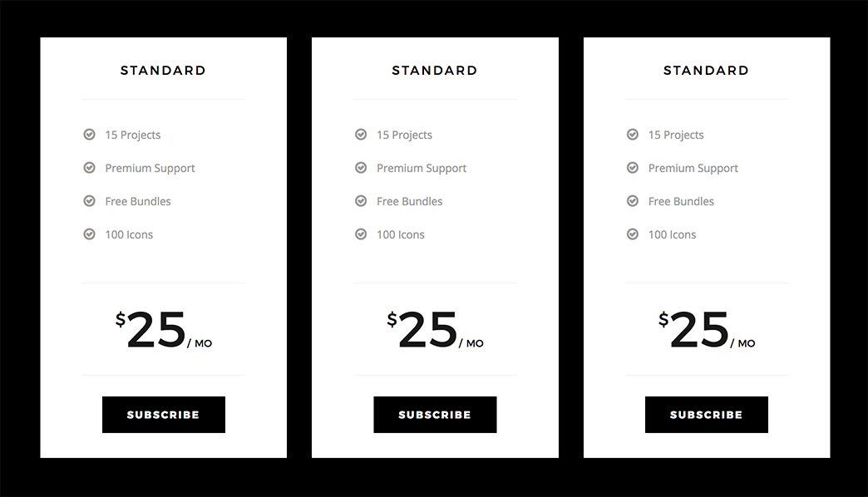Select the STANDARD heading of the right card
The width and height of the screenshot is (868, 497).
tap(707, 71)
